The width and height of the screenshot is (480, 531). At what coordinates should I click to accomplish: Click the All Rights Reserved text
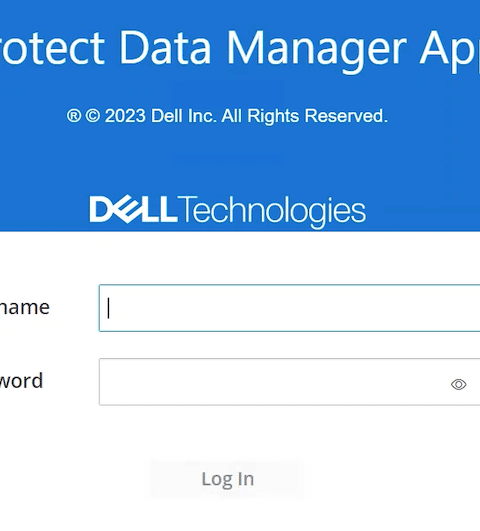pos(304,116)
